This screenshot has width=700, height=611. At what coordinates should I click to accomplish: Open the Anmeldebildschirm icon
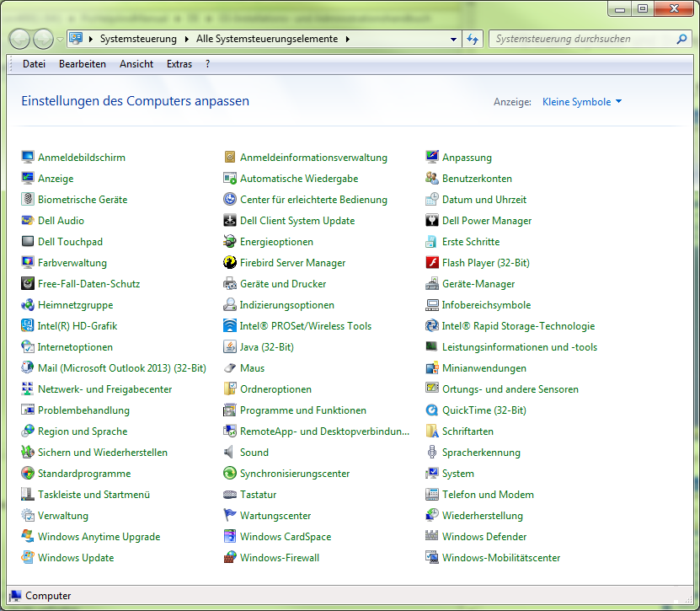tap(28, 158)
